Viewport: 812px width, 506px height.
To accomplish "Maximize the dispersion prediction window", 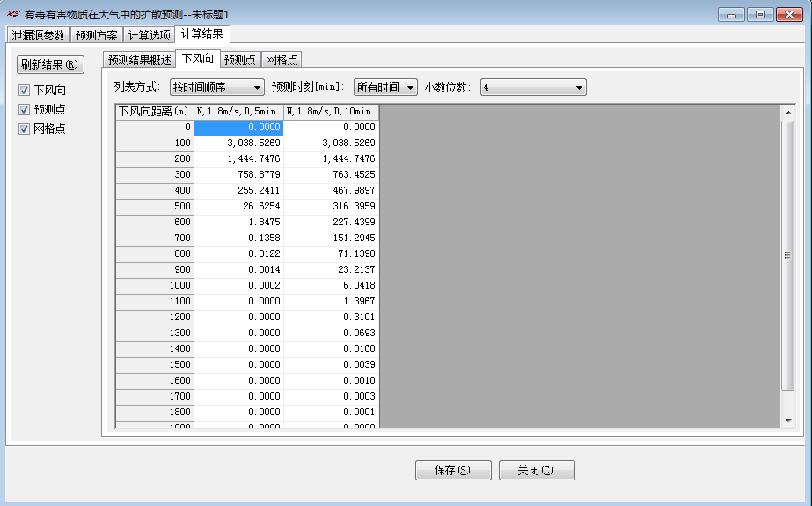I will pyautogui.click(x=760, y=14).
